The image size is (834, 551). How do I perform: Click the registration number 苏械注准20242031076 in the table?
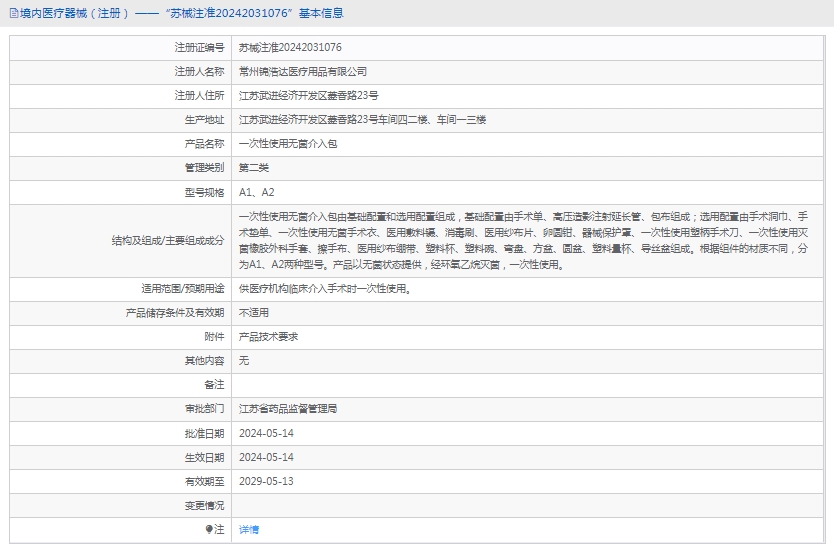290,47
